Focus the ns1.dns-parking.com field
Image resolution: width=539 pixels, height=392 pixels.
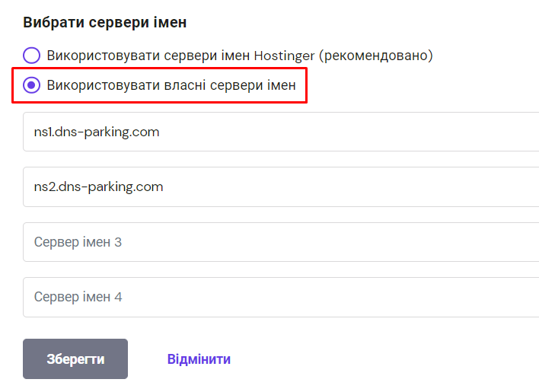[280, 132]
